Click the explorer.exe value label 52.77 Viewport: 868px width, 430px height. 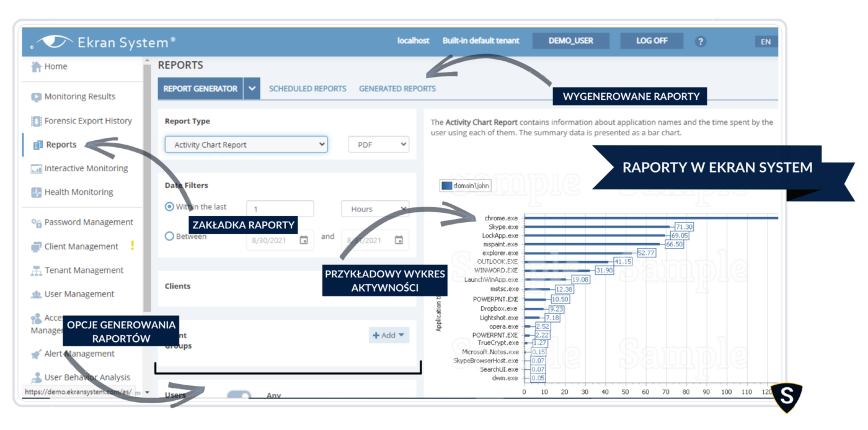(647, 253)
